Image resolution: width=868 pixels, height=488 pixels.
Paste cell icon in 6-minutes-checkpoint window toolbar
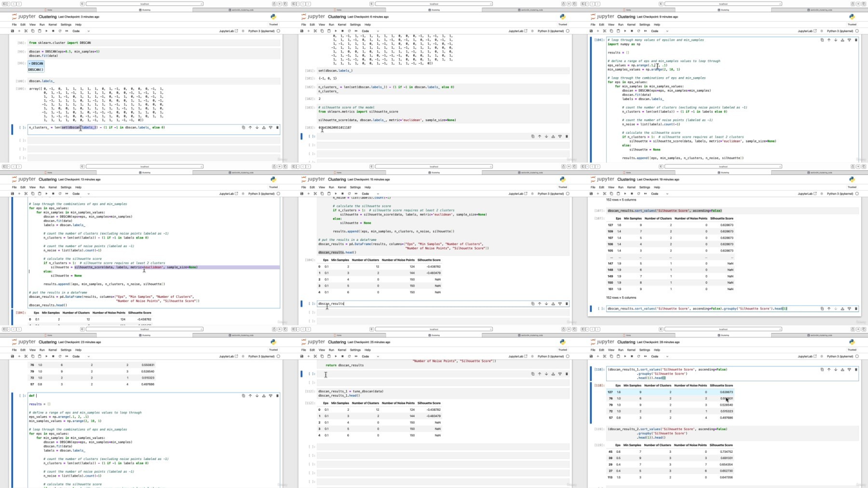(329, 31)
